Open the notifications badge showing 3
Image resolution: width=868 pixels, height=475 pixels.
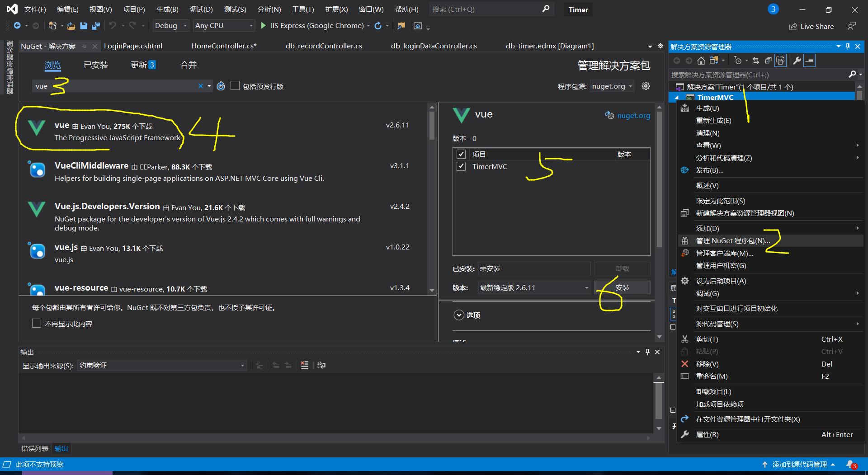tap(773, 9)
